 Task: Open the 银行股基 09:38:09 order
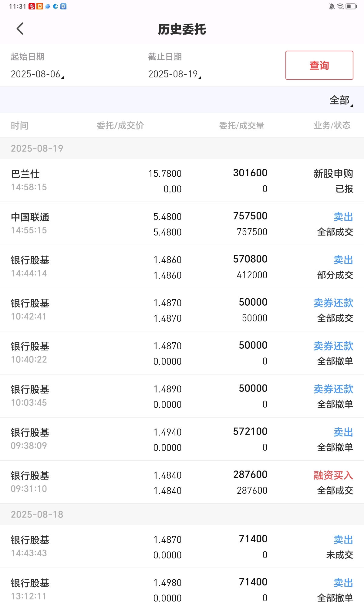pos(182,439)
